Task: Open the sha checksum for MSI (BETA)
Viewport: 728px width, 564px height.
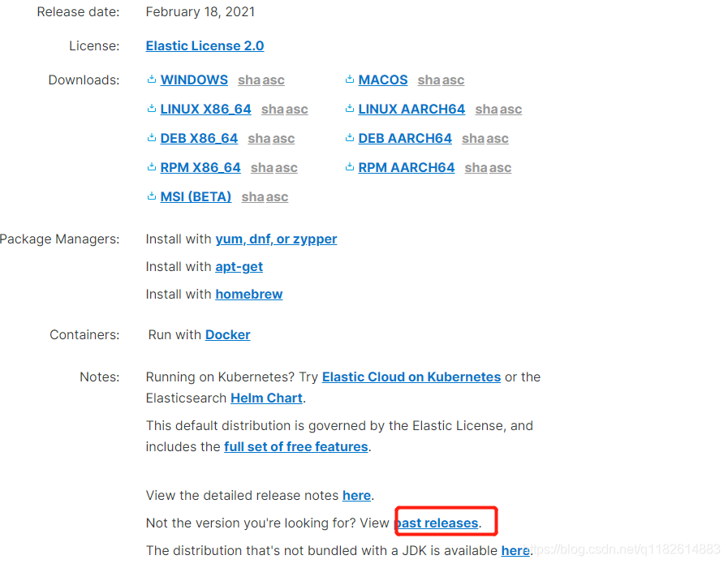Action: [x=252, y=197]
